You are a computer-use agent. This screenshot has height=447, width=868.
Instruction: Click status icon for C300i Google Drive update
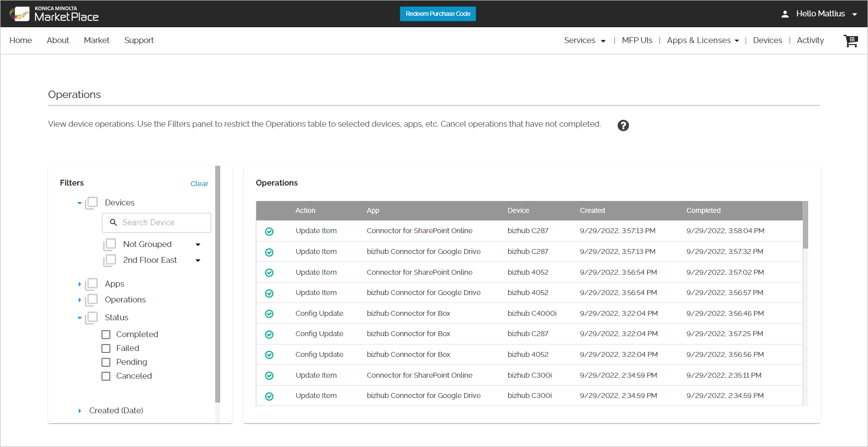(269, 396)
